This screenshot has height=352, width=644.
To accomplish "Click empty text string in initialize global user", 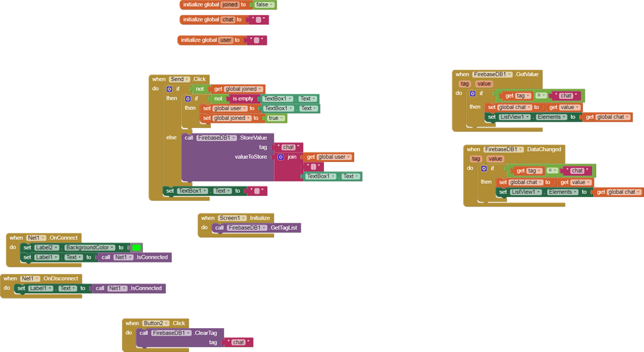I will 257,40.
